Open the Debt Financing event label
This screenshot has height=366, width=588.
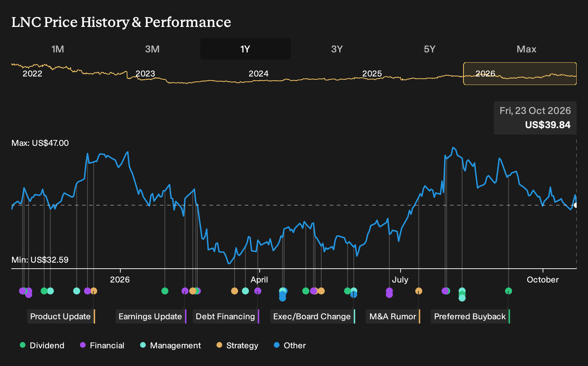tap(226, 316)
